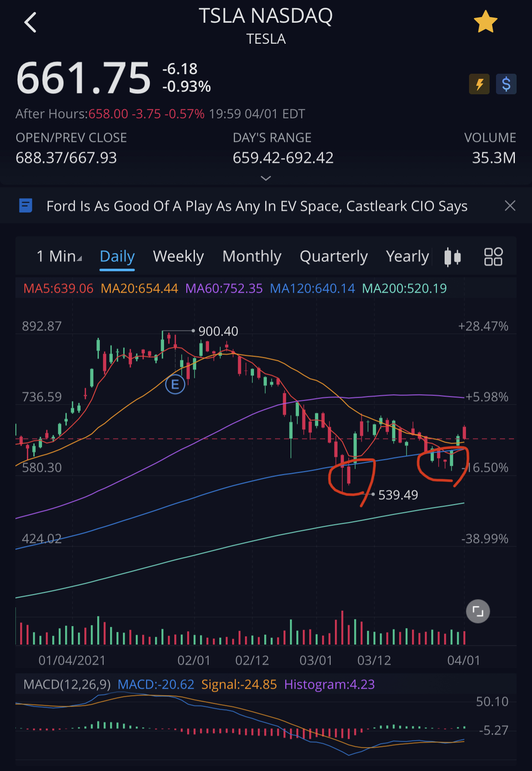Tap the MACD:-20.62 value
The width and height of the screenshot is (532, 771).
click(x=156, y=684)
